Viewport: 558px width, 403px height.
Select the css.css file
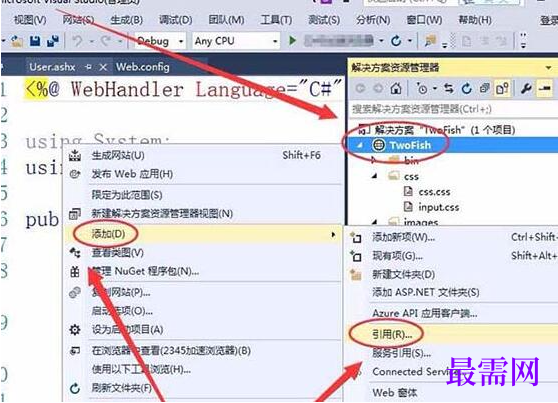click(434, 192)
